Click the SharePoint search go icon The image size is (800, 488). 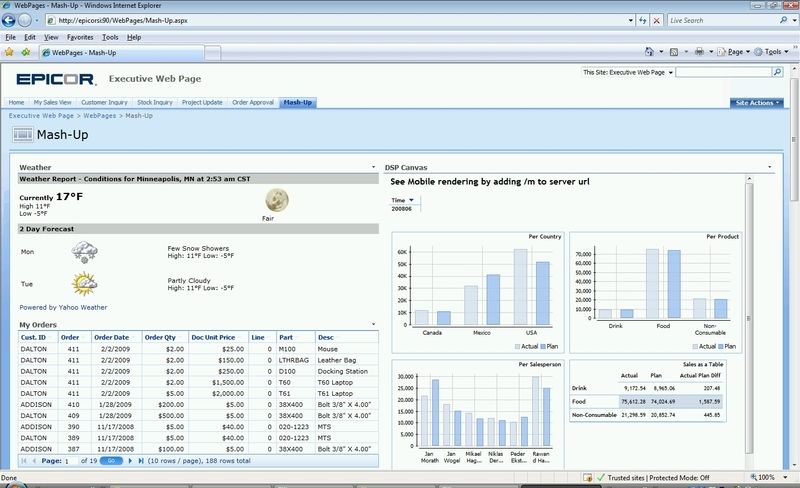click(x=789, y=73)
